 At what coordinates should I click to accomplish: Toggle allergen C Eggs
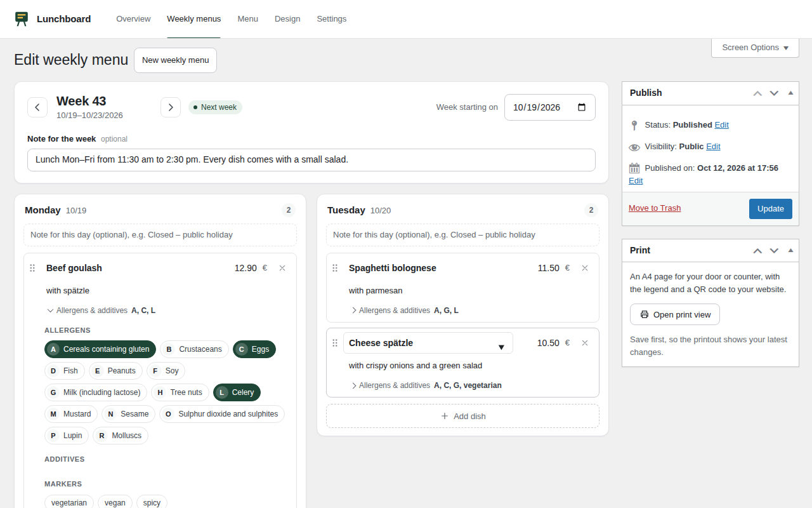pos(254,349)
